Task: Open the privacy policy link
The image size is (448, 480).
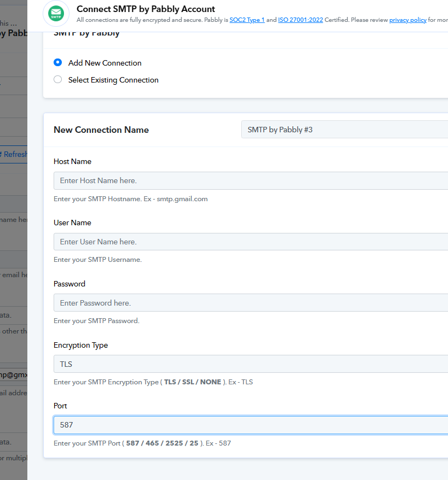Action: pyautogui.click(x=408, y=20)
